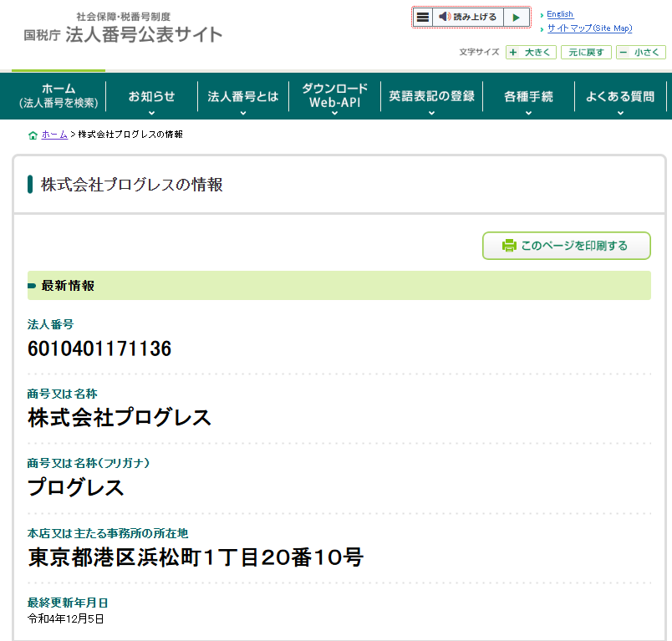Image resolution: width=672 pixels, height=641 pixels.
Task: Open the よくある質問 navigation menu
Action: [620, 96]
